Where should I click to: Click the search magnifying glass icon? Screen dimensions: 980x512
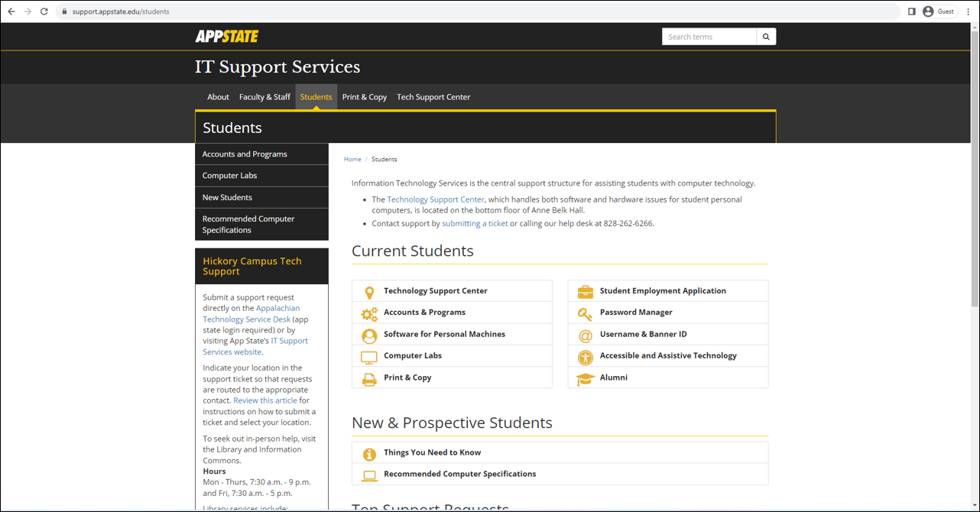766,36
